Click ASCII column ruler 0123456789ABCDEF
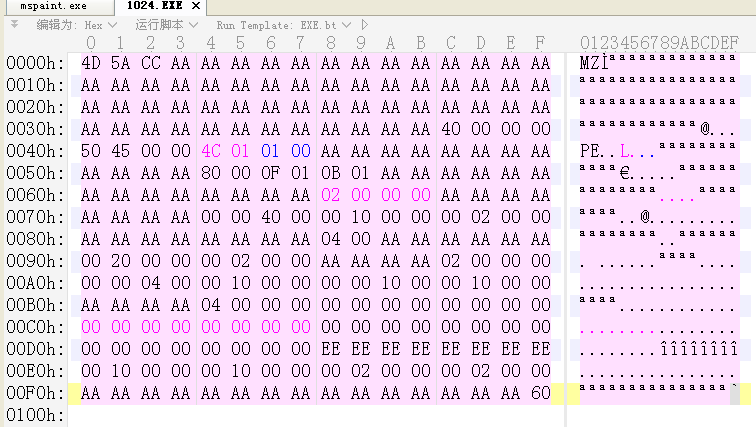This screenshot has width=756, height=427. click(x=659, y=43)
